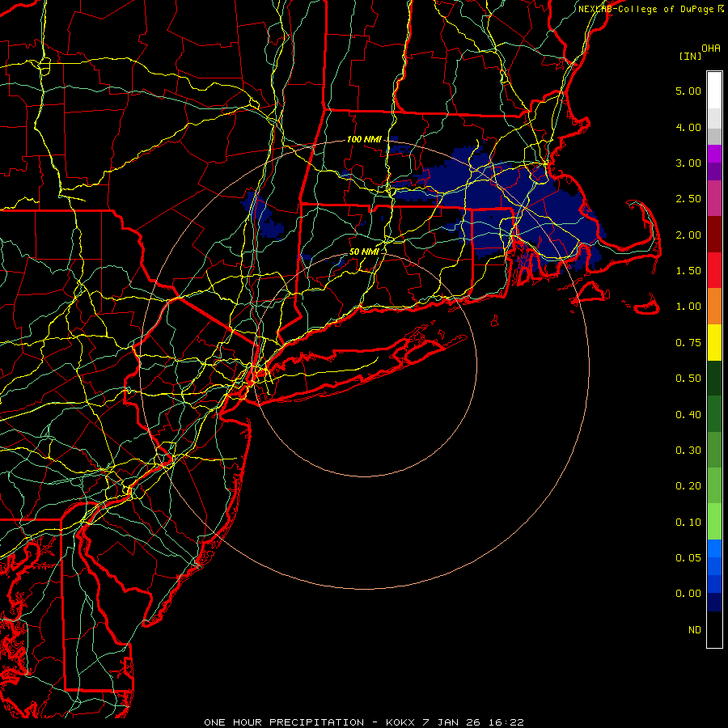Click the OHA product code label
728x728 pixels.
pyautogui.click(x=711, y=49)
